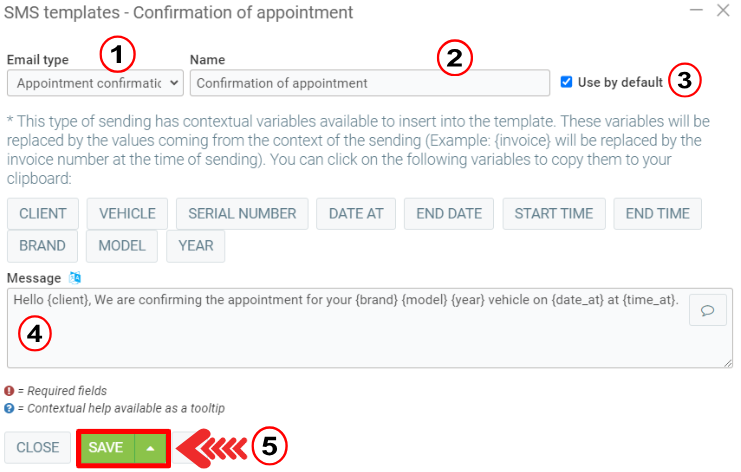The image size is (741, 472).
Task: Expand the Save button arrow menu
Action: click(x=150, y=448)
